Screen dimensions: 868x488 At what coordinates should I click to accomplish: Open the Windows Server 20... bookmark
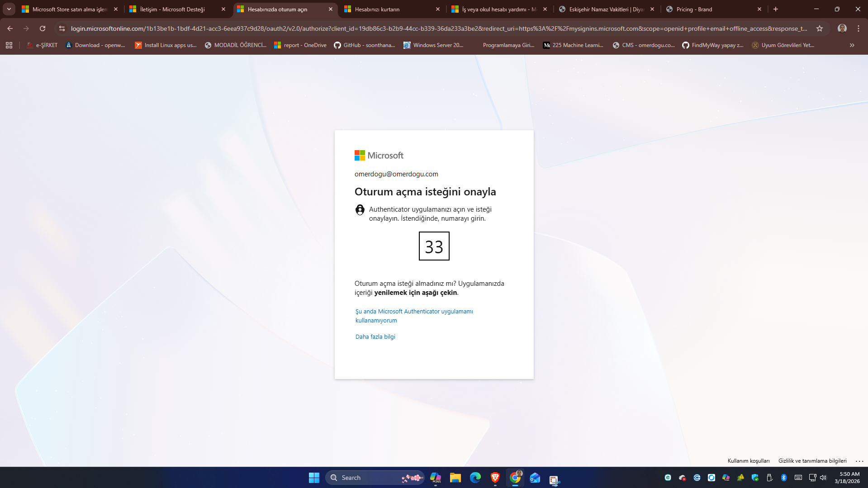[433, 45]
